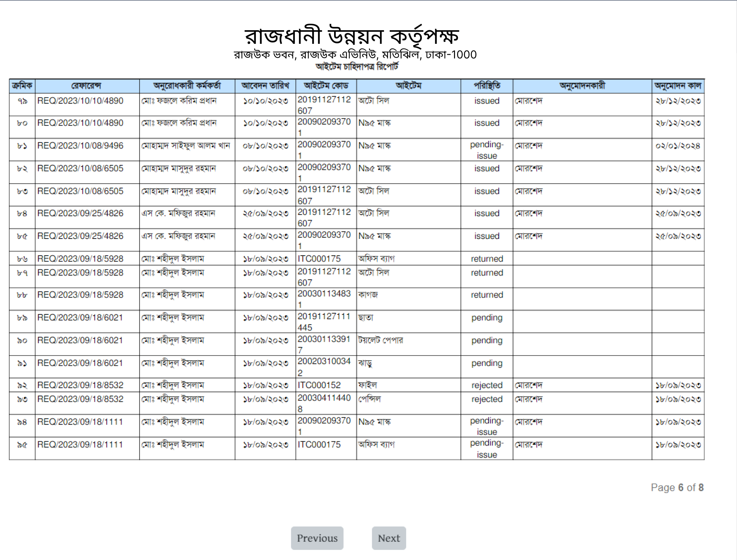The height and width of the screenshot is (560, 737).
Task: Click the পরিস্থিতি column header
Action: [487, 86]
